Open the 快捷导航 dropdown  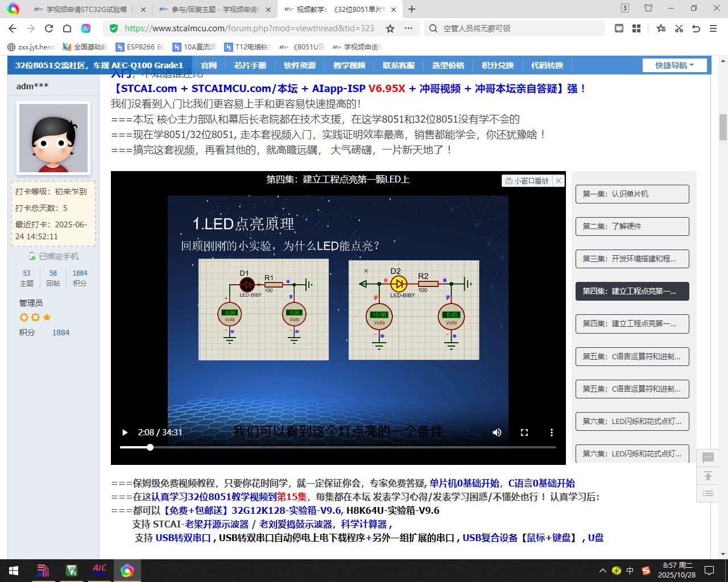pos(675,65)
